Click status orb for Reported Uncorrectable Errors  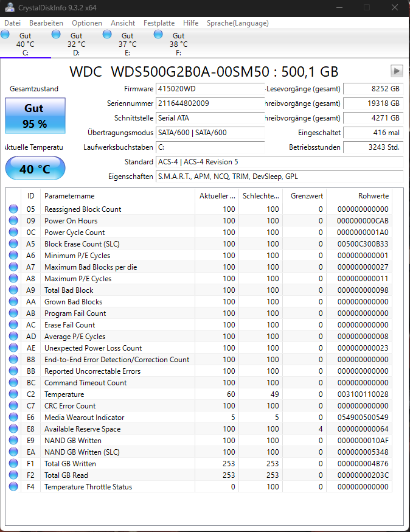13,371
